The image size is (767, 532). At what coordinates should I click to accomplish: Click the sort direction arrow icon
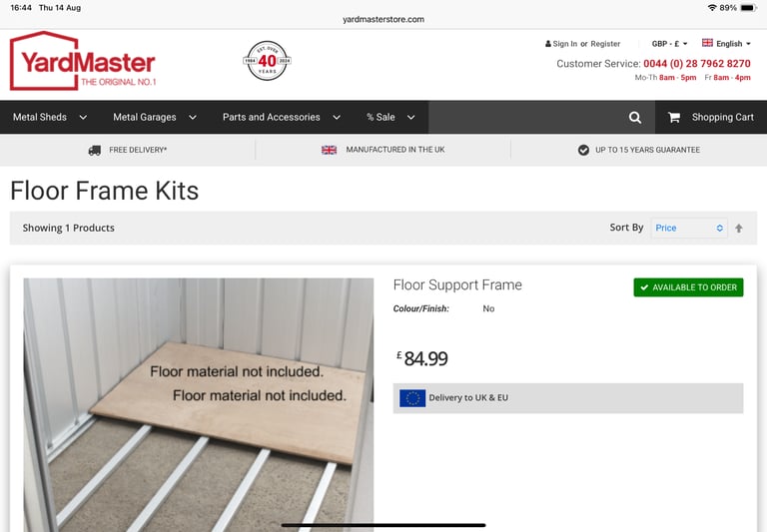point(739,228)
